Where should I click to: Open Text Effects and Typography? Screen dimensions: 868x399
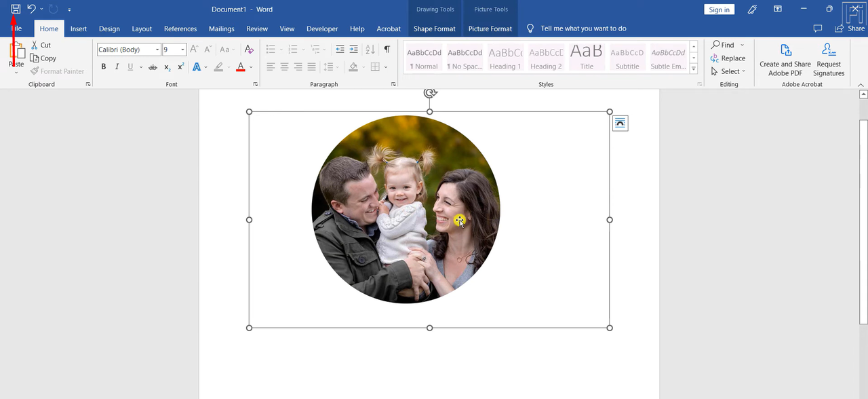pos(197,67)
